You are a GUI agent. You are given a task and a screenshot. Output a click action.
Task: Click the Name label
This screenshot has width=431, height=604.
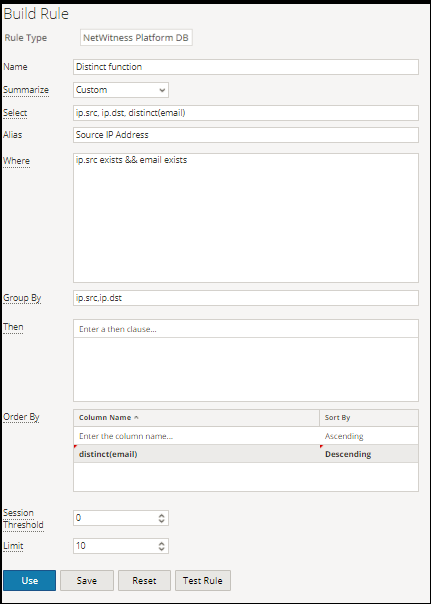point(15,67)
